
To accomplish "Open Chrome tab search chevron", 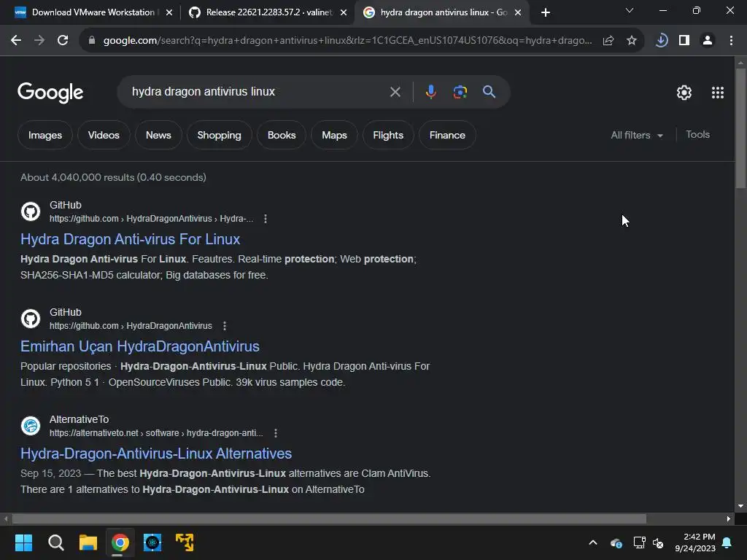I will coord(630,10).
